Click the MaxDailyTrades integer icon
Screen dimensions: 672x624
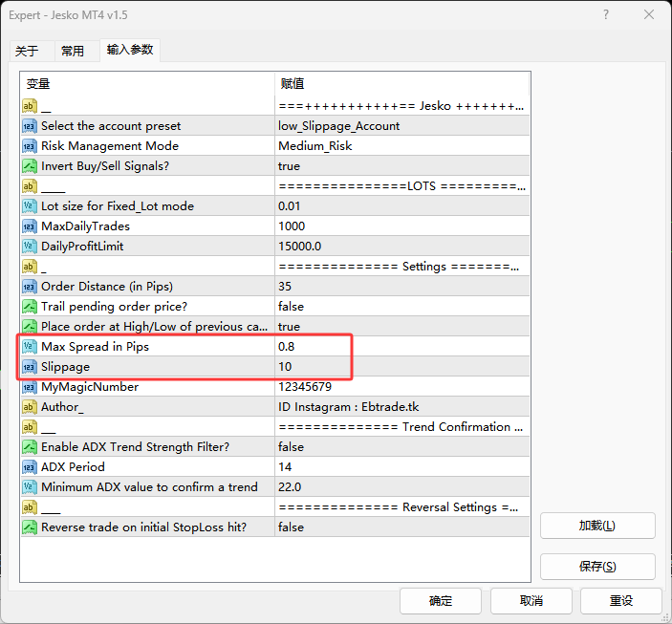(x=30, y=226)
